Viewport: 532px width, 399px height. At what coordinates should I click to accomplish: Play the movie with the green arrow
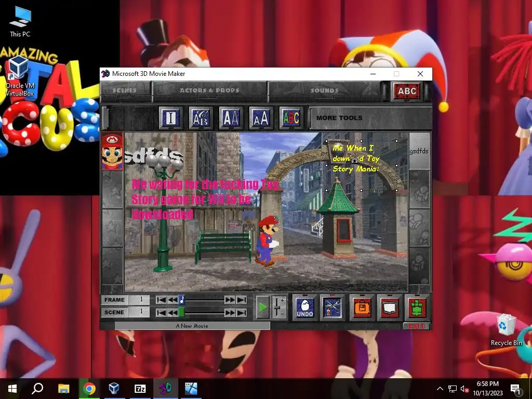point(262,308)
